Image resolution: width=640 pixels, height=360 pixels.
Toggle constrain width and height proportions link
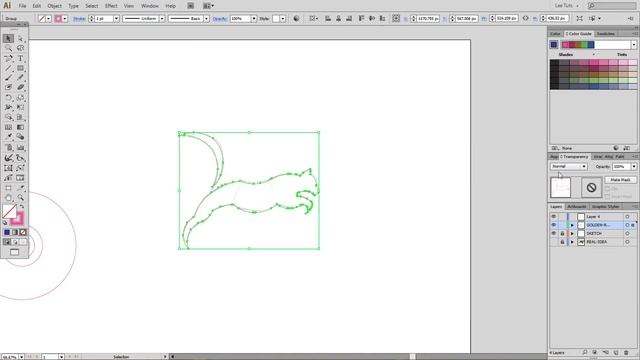pyautogui.click(x=525, y=18)
